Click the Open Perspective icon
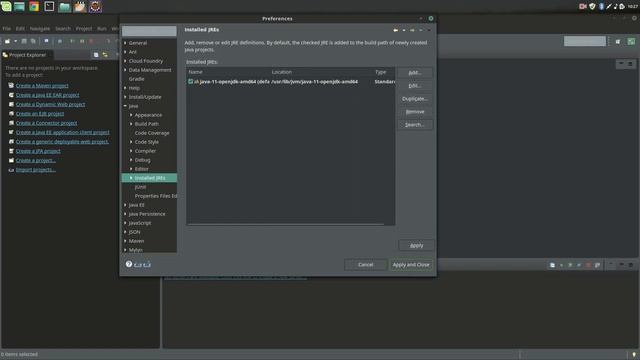 [x=618, y=41]
